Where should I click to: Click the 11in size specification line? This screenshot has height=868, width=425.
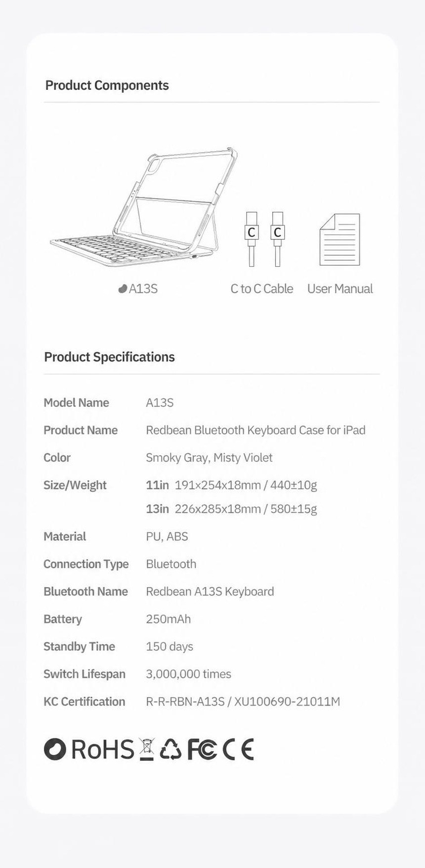[231, 485]
